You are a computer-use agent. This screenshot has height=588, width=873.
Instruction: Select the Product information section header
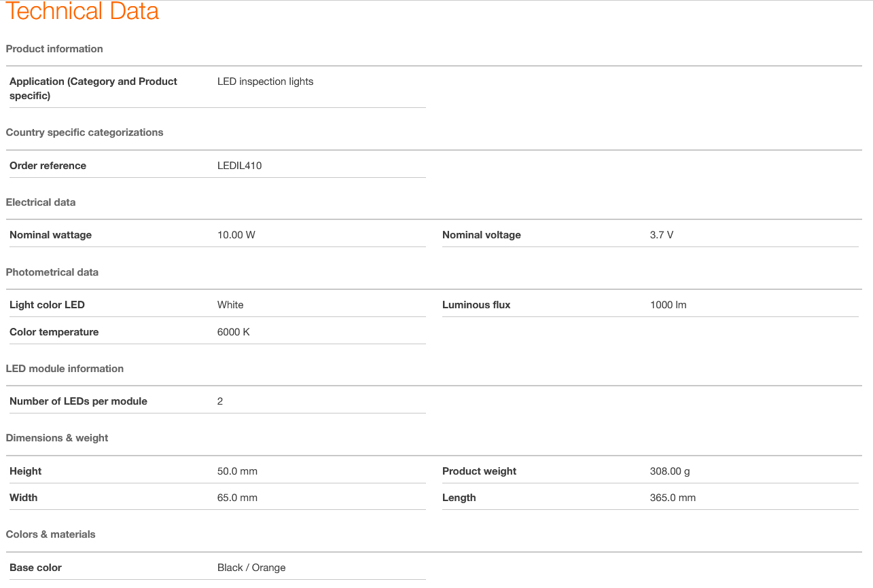54,49
